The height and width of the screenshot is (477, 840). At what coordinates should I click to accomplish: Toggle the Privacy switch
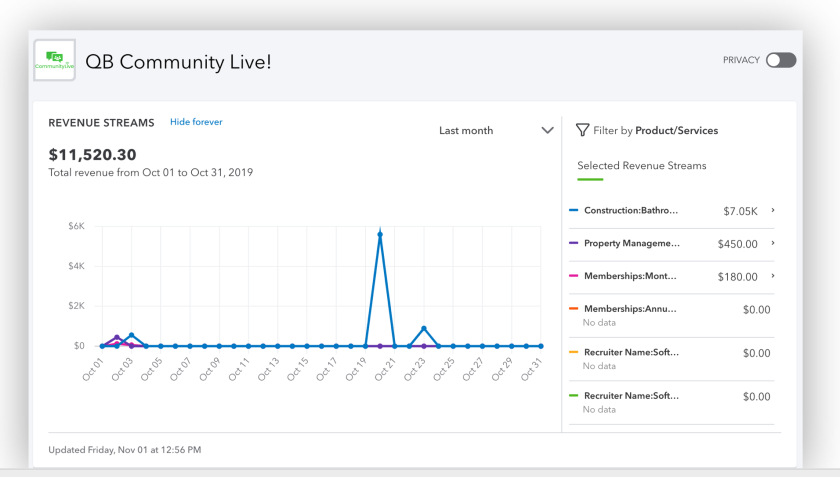[781, 60]
